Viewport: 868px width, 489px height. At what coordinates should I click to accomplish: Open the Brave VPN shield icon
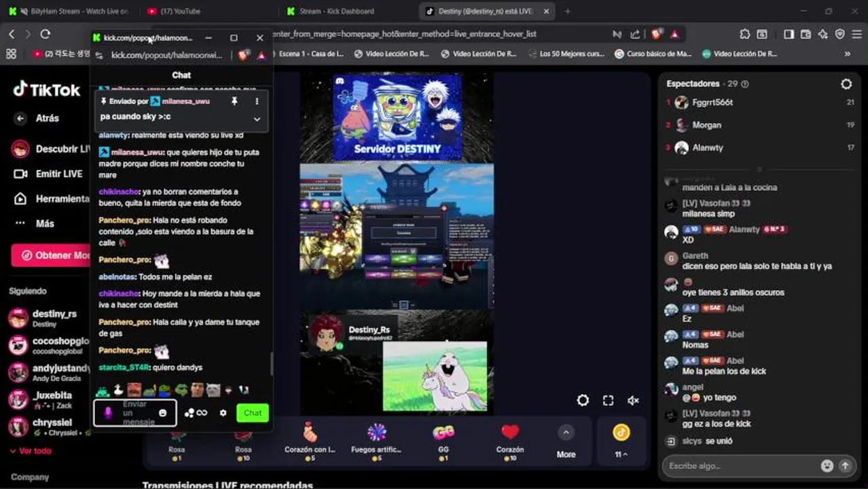pyautogui.click(x=839, y=34)
